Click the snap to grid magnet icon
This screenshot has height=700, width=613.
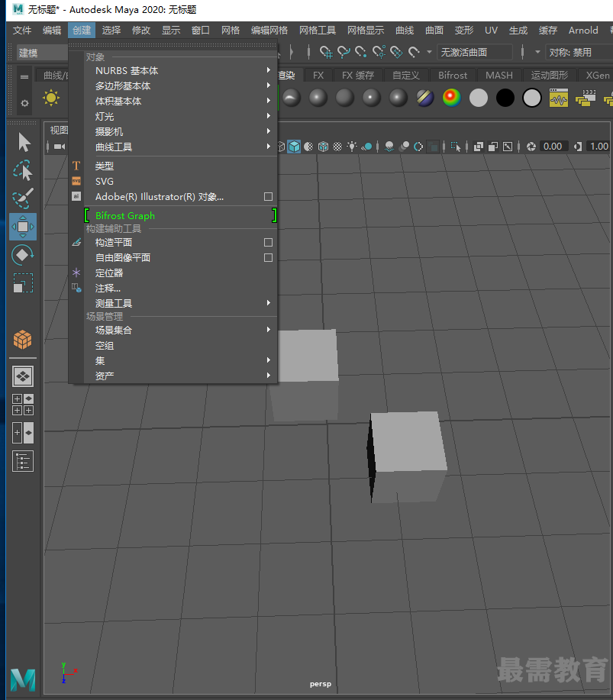tap(326, 52)
